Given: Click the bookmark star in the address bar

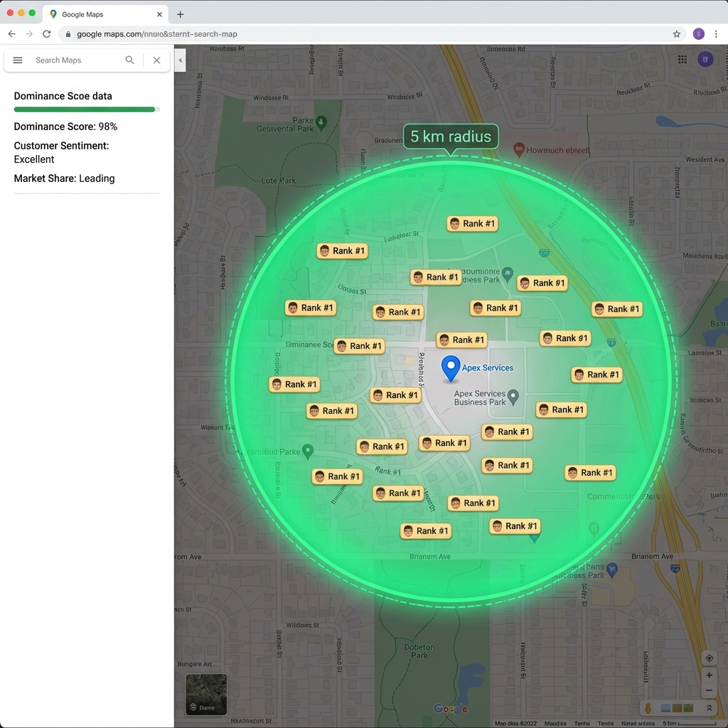Looking at the screenshot, I should tap(677, 33).
